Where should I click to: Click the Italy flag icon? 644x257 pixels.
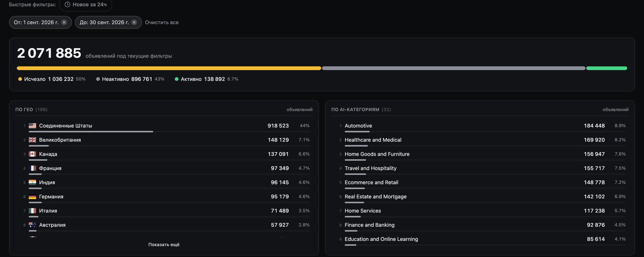tap(33, 211)
